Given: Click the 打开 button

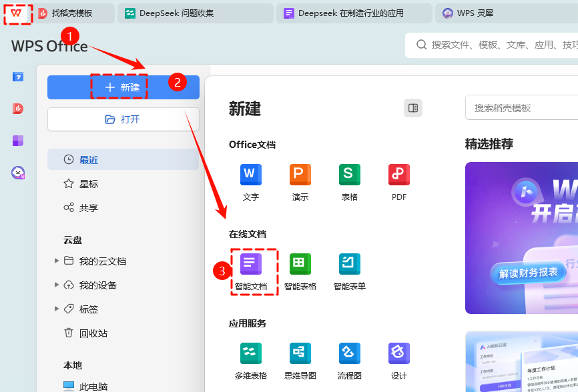Looking at the screenshot, I should 123,119.
